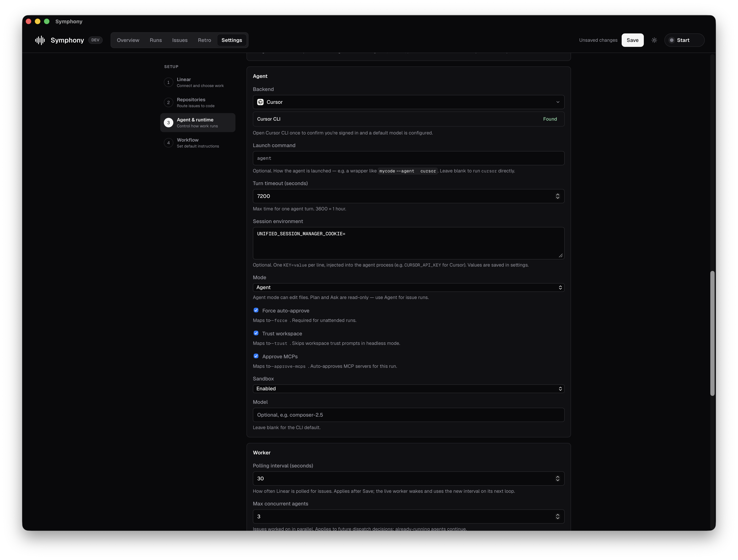Switch to the Retro tab
This screenshot has width=738, height=560.
coord(205,40)
